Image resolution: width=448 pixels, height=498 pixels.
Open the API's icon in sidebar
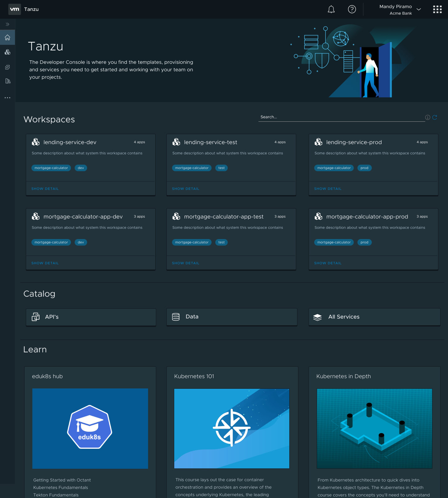tap(7, 67)
